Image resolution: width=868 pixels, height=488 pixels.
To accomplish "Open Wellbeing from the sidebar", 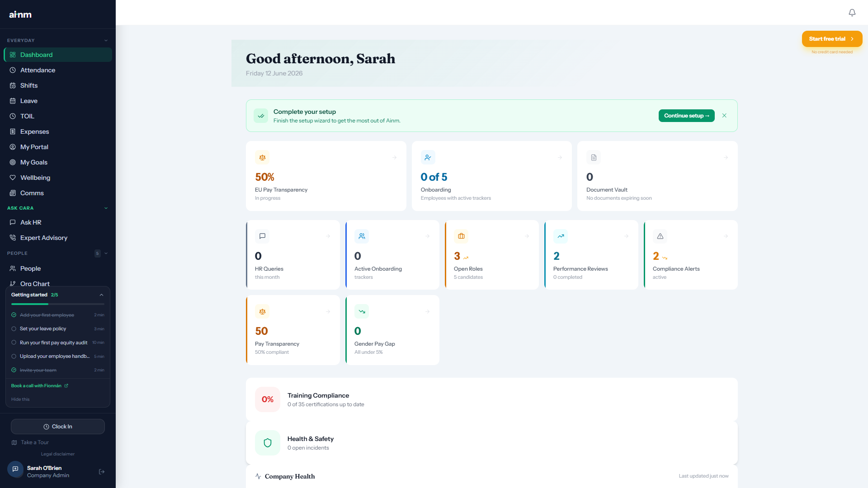I will (58, 178).
